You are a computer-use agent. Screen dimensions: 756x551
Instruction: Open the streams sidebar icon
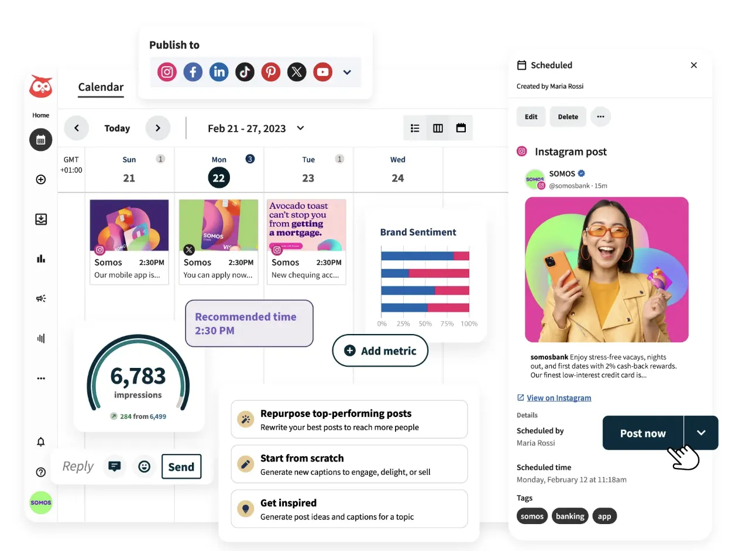41,338
